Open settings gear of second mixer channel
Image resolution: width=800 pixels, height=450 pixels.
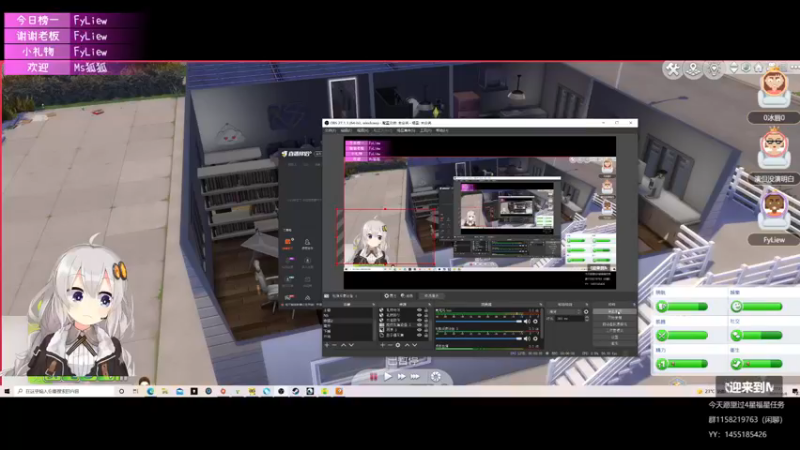[x=535, y=339]
